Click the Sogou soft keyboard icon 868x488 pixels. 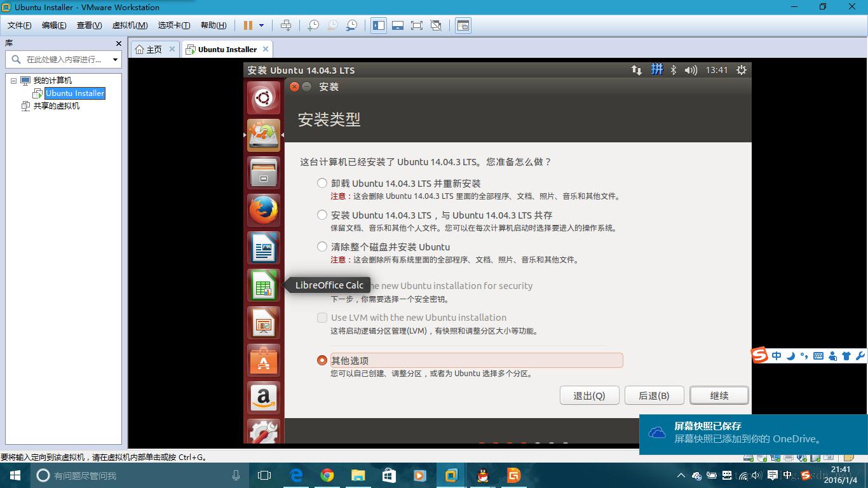pyautogui.click(x=818, y=356)
